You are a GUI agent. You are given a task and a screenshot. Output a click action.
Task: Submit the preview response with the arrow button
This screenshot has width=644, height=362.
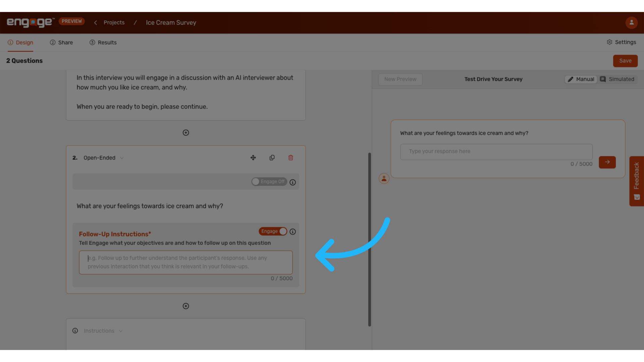pos(607,162)
